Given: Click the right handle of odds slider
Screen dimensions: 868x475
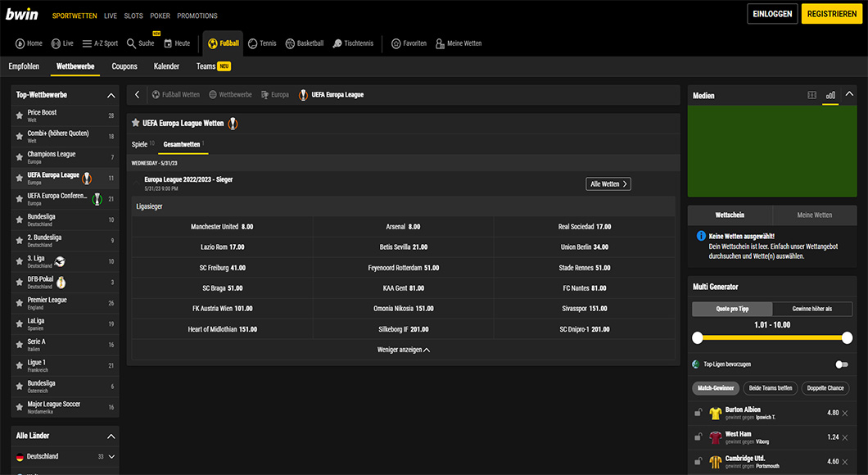Looking at the screenshot, I should [x=847, y=337].
